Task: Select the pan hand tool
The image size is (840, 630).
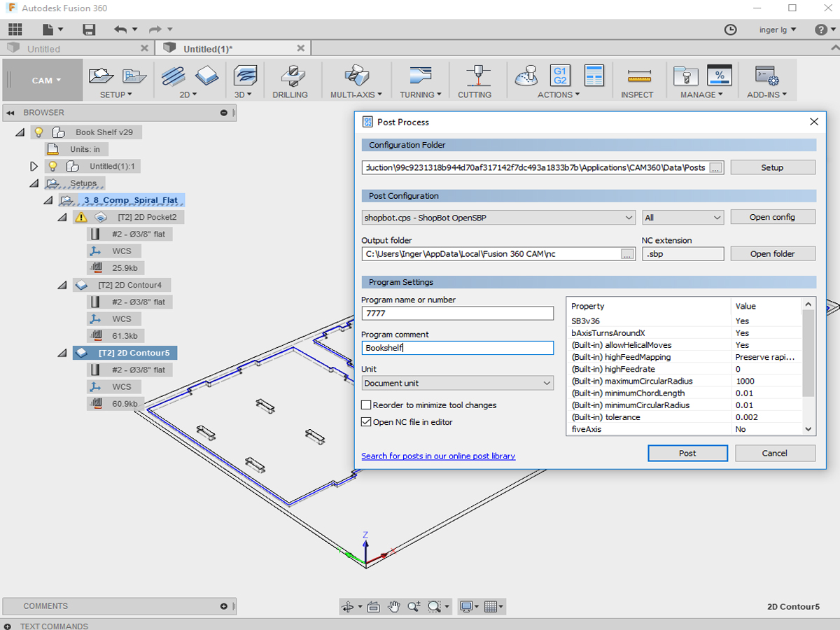Action: coord(394,606)
